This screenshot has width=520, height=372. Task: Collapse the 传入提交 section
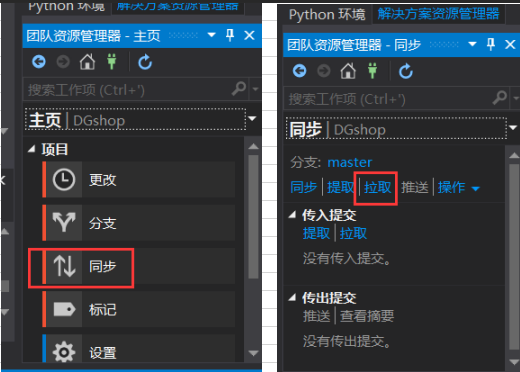coord(292,215)
